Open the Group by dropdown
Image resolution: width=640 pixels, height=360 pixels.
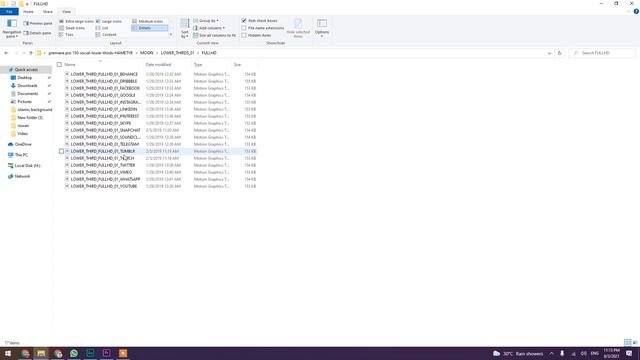click(x=206, y=21)
